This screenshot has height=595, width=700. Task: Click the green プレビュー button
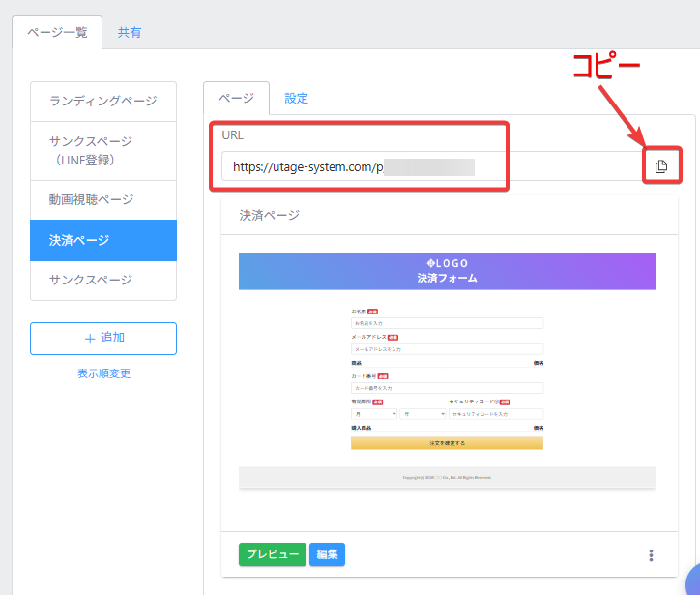[273, 554]
